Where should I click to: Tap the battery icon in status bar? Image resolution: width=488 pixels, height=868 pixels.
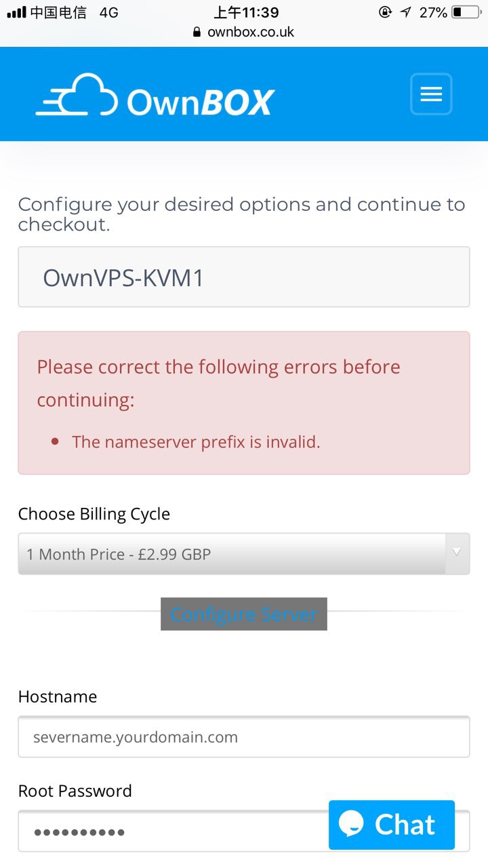[466, 12]
